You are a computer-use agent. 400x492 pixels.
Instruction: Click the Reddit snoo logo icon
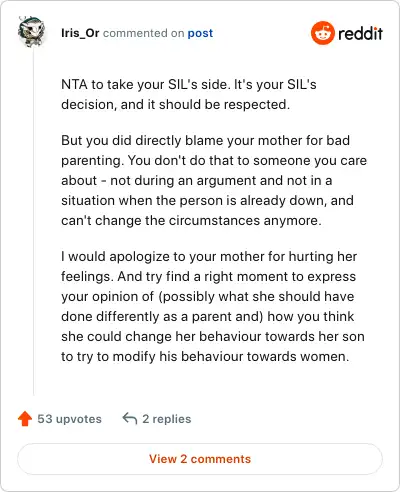coord(322,33)
